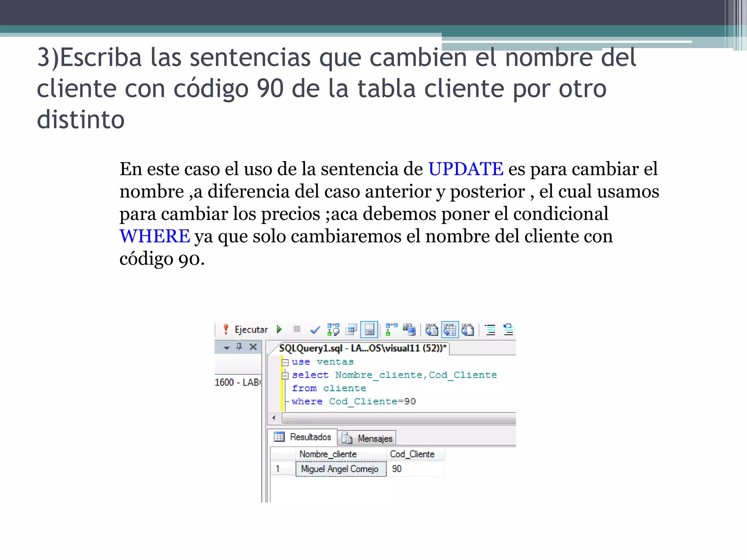Pin the side panel with the pushpin
747x560 pixels.
point(239,347)
